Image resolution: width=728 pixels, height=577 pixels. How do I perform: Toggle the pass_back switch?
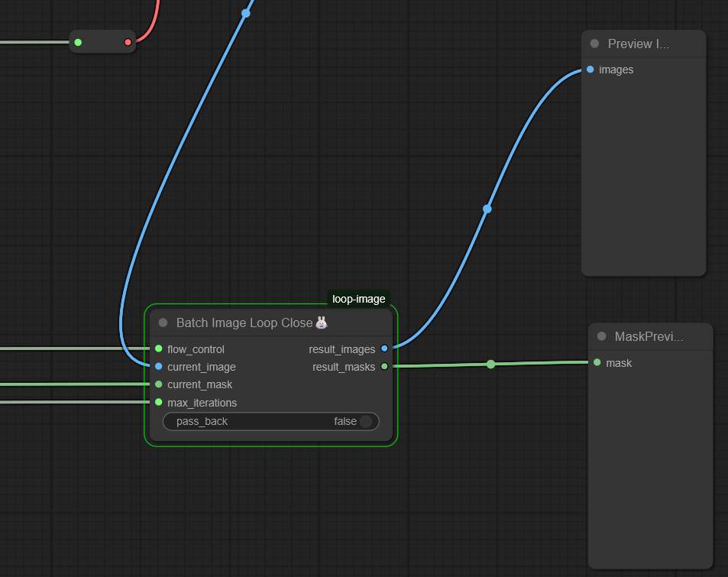(365, 421)
